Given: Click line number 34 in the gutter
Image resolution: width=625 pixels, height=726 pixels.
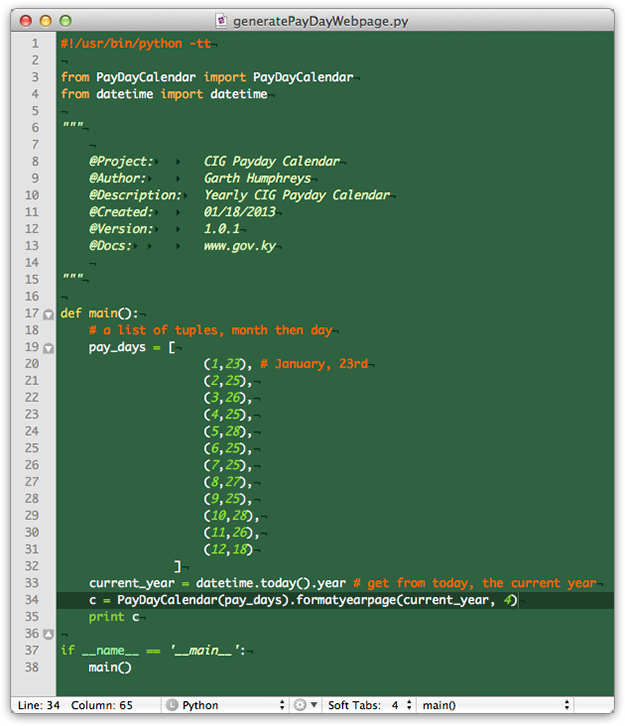Looking at the screenshot, I should click(x=32, y=600).
